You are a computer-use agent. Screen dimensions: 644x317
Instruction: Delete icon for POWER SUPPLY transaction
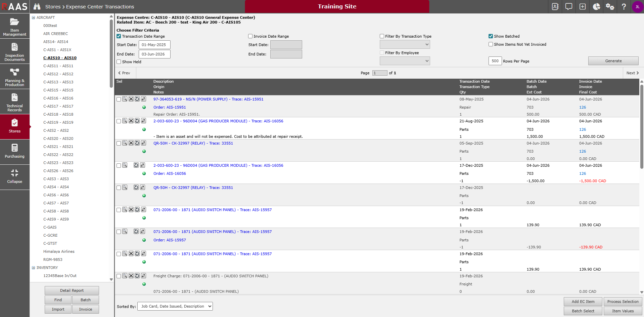(x=131, y=99)
